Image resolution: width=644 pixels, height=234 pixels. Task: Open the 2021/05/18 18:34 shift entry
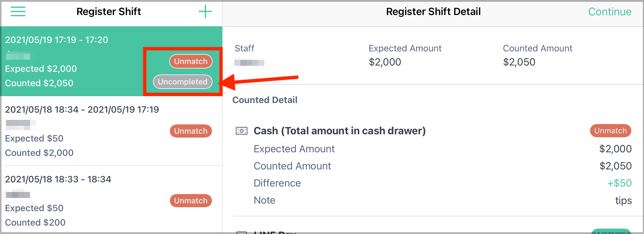[x=112, y=131]
